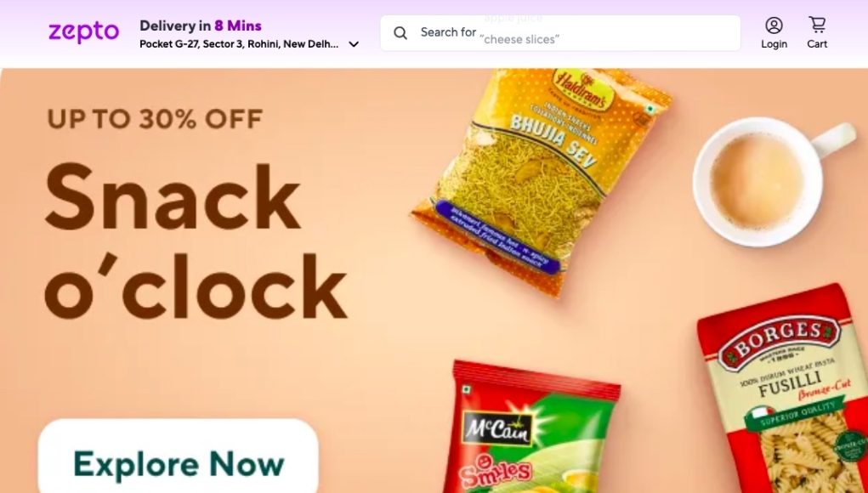Select the Pocket G-27 Rohini address text

(239, 44)
